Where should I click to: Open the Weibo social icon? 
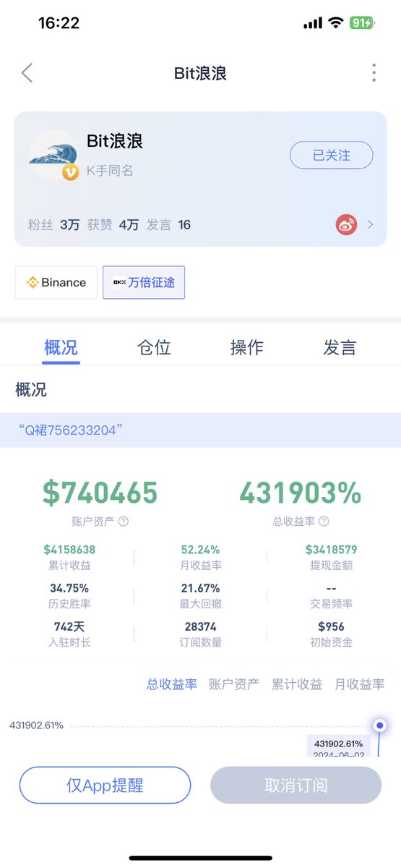(347, 224)
